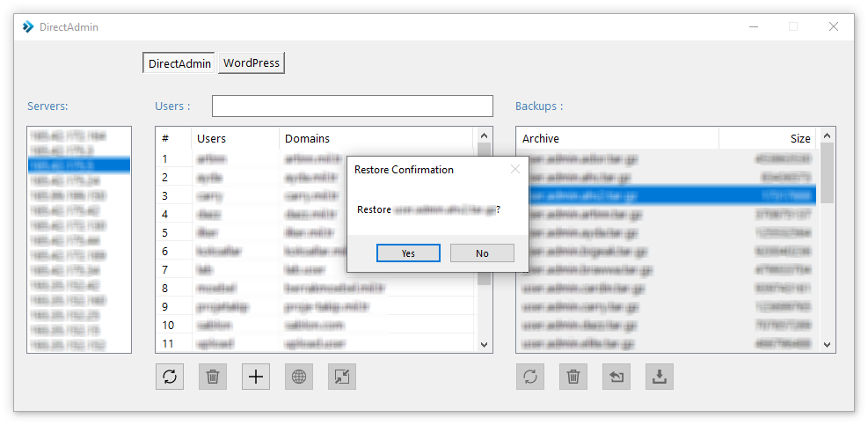Select the first server in Servers list
Viewport: 868px width, 425px height.
point(79,136)
